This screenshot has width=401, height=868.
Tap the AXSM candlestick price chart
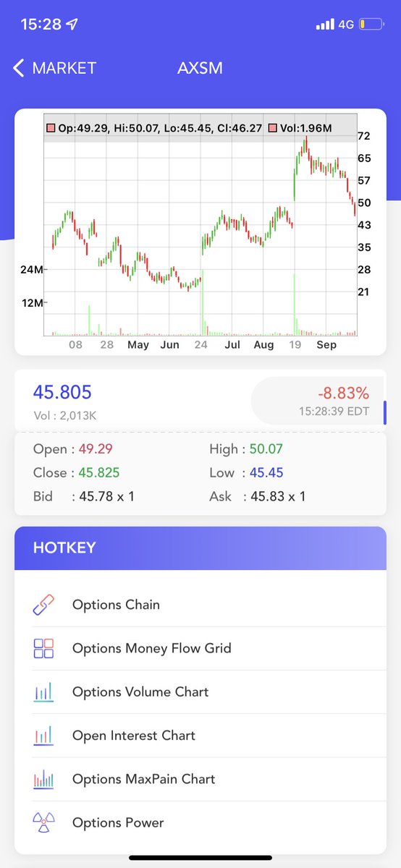200,232
